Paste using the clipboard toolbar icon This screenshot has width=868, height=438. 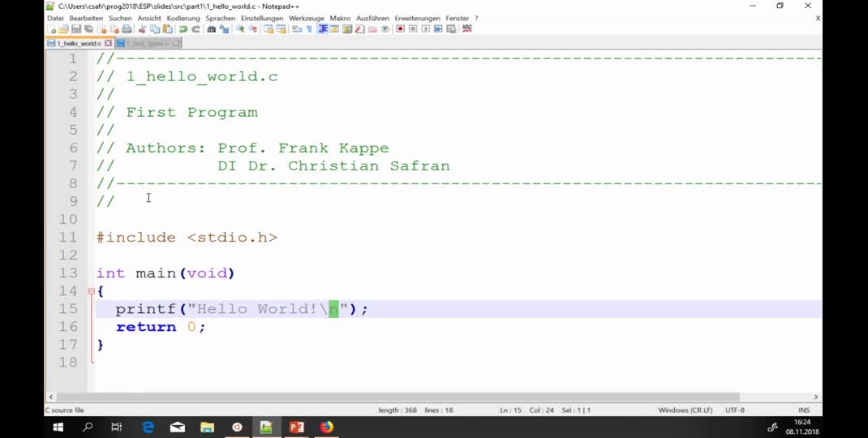coord(168,28)
